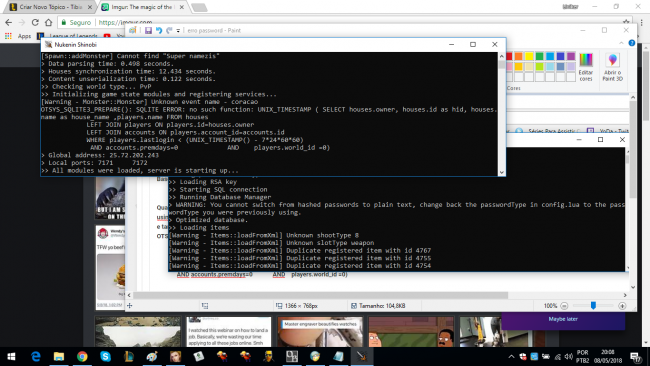The width and height of the screenshot is (650, 366).
Task: Switch to the Criar Novo Tópico tab
Action: (x=50, y=7)
